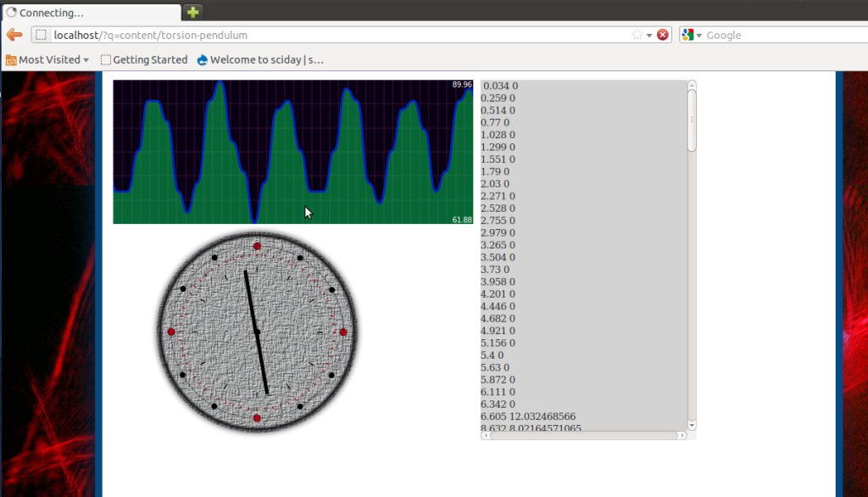Focus the Google search field
868x497 pixels.
click(x=786, y=35)
